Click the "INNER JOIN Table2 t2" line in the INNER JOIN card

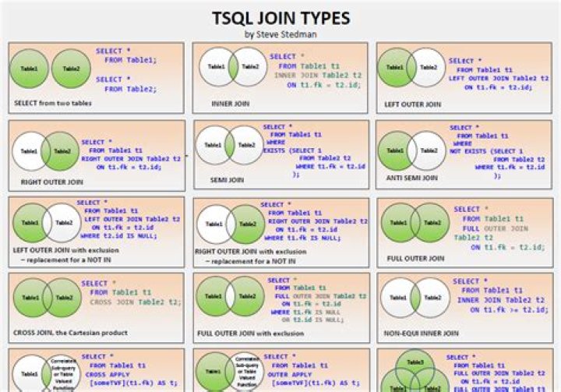click(x=318, y=76)
